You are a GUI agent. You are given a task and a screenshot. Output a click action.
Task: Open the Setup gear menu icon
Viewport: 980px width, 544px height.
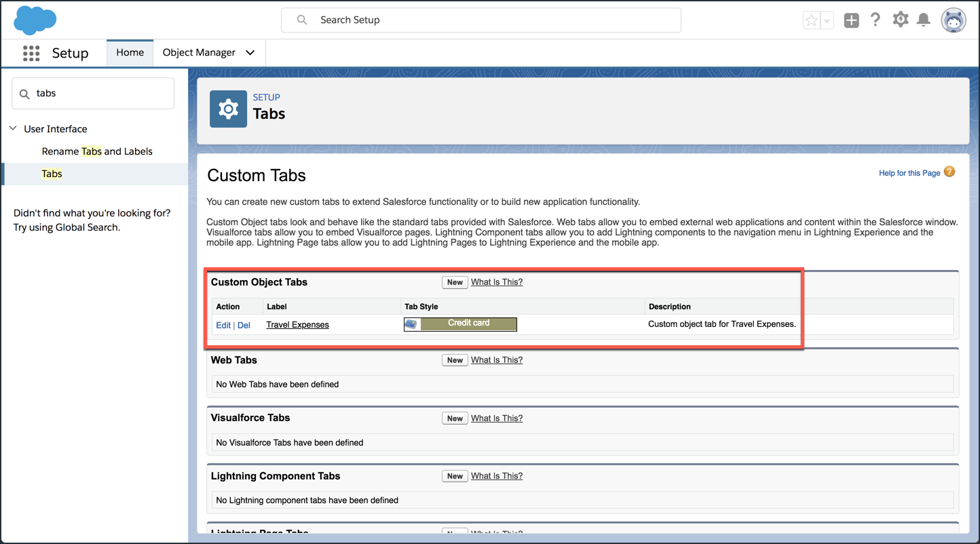[x=900, y=20]
